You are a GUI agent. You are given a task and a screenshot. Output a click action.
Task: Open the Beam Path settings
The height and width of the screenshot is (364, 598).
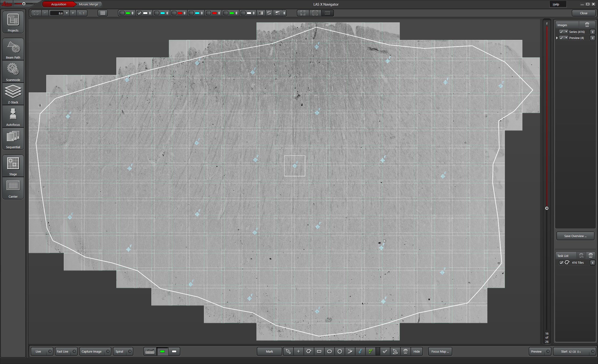13,49
